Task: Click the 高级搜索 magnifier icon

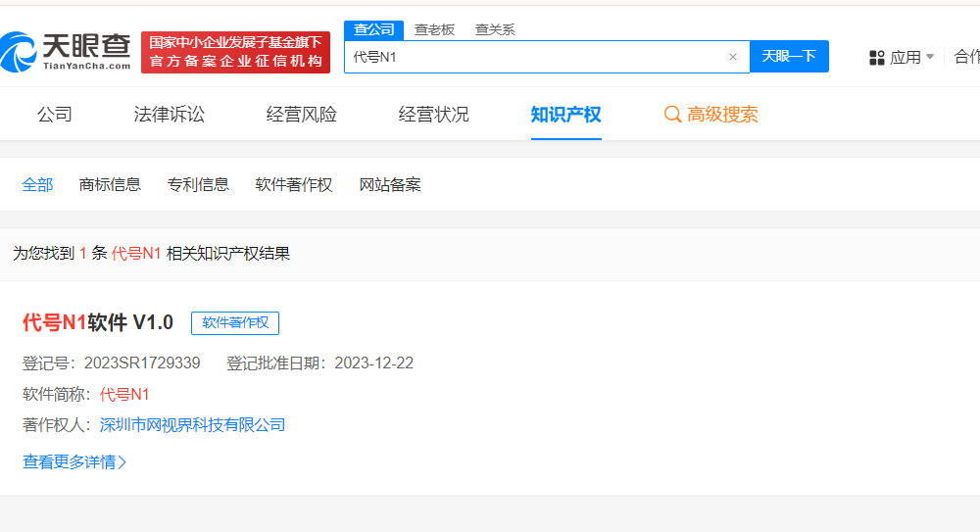Action: point(672,115)
